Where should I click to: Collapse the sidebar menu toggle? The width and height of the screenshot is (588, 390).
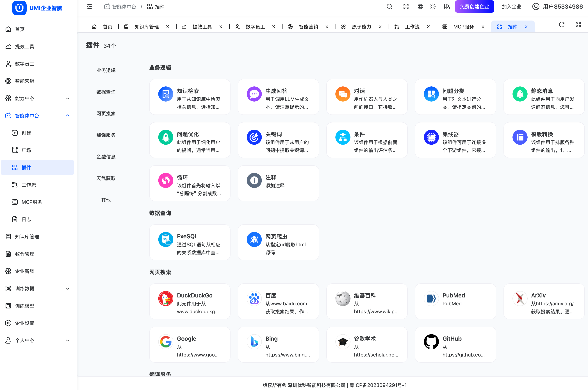point(89,7)
